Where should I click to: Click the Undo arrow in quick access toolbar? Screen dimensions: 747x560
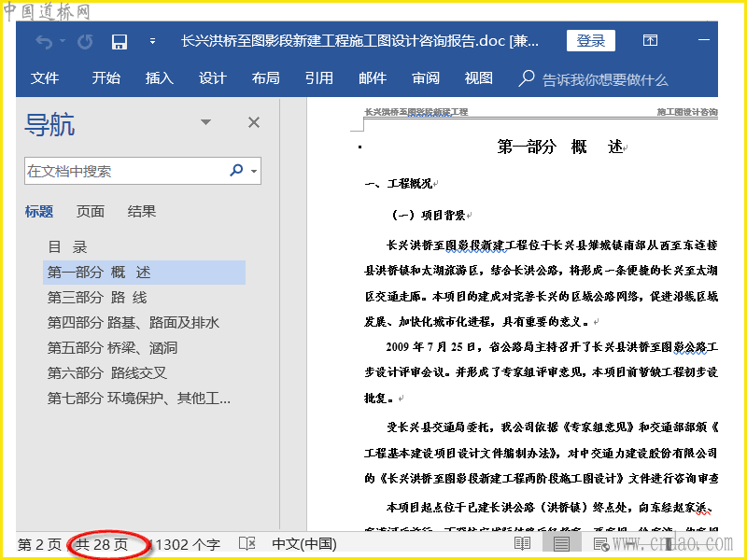pyautogui.click(x=44, y=41)
